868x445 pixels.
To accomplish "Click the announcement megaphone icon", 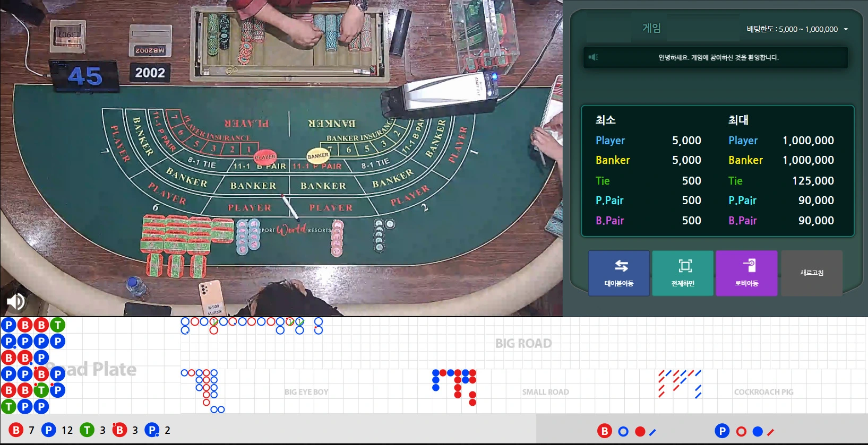I will pyautogui.click(x=594, y=57).
